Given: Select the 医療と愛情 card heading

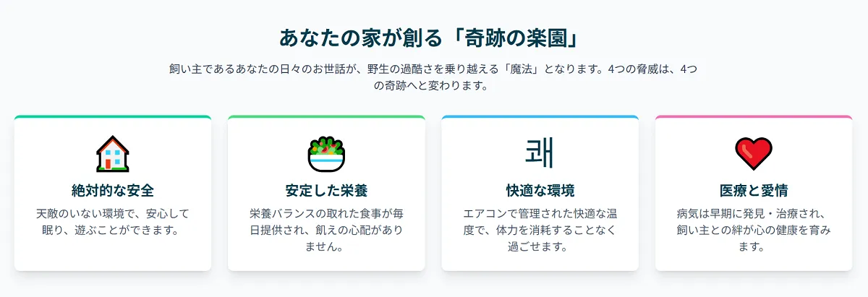Looking at the screenshot, I should pyautogui.click(x=754, y=191).
